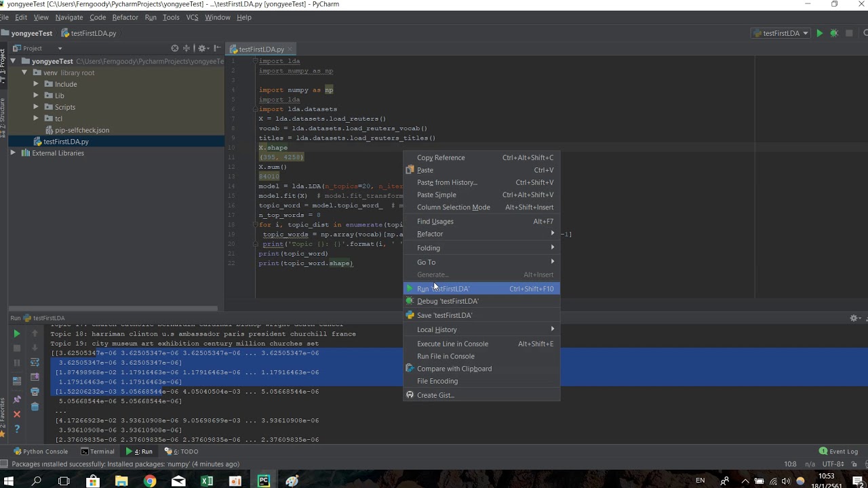Select Debug 'testFirstLDA' from context menu
This screenshot has width=868, height=488.
[481, 301]
